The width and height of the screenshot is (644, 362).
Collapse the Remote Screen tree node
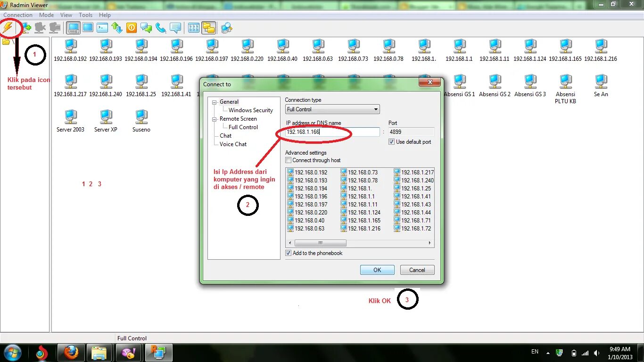(215, 119)
